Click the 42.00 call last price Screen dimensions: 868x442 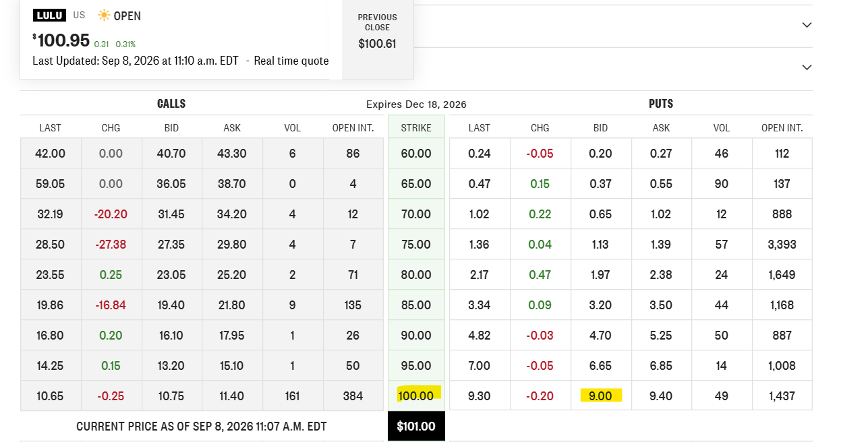50,154
